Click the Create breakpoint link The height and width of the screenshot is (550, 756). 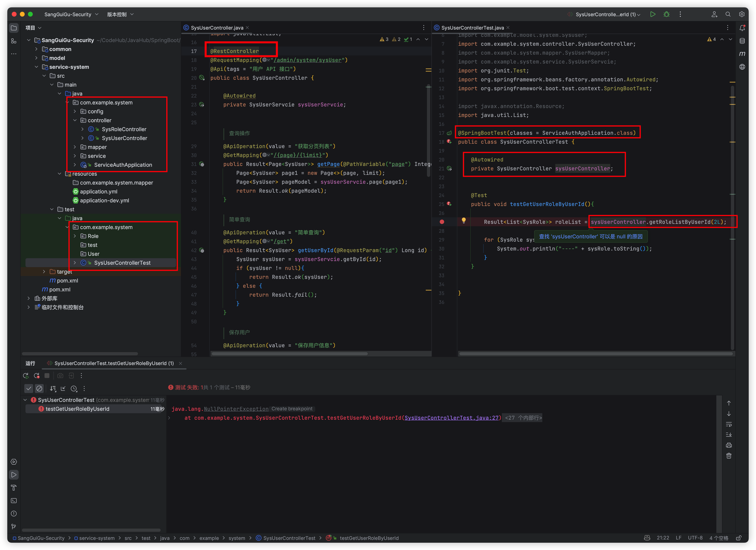[x=292, y=409]
